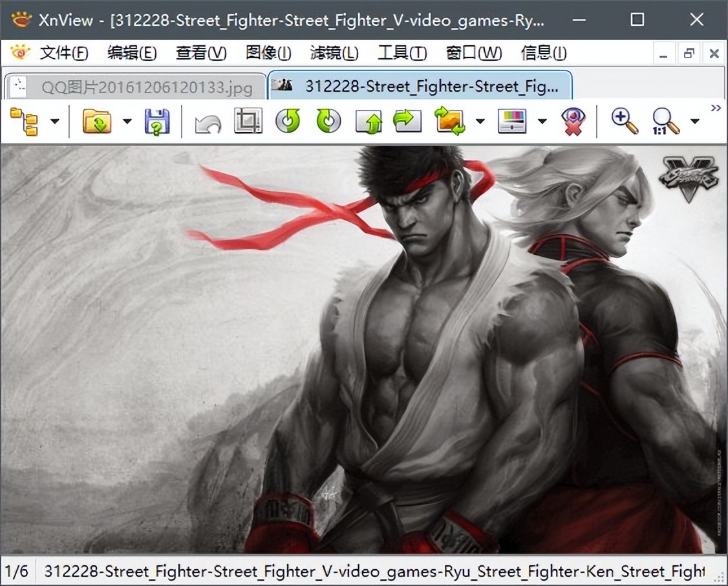Switch to QQ图片20161206120133.jpg tab
The height and width of the screenshot is (586, 728).
(x=135, y=87)
